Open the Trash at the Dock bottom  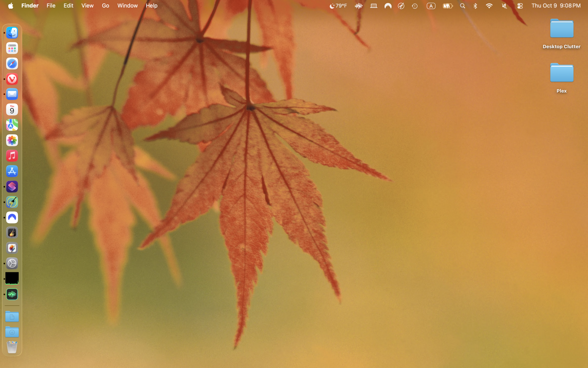12,347
